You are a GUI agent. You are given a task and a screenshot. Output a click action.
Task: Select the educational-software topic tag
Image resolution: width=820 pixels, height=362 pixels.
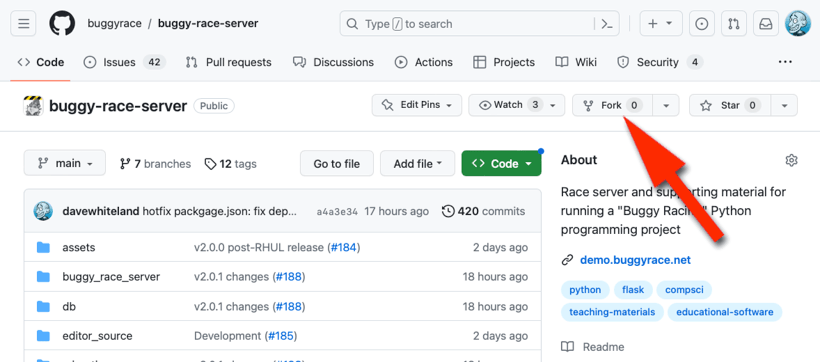click(725, 312)
